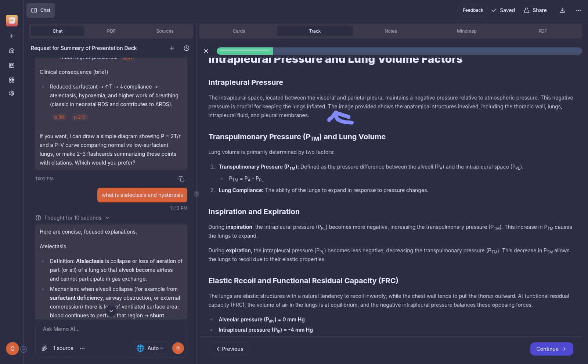The height and width of the screenshot is (364, 588).
Task: Click the Continue button
Action: pos(551,349)
